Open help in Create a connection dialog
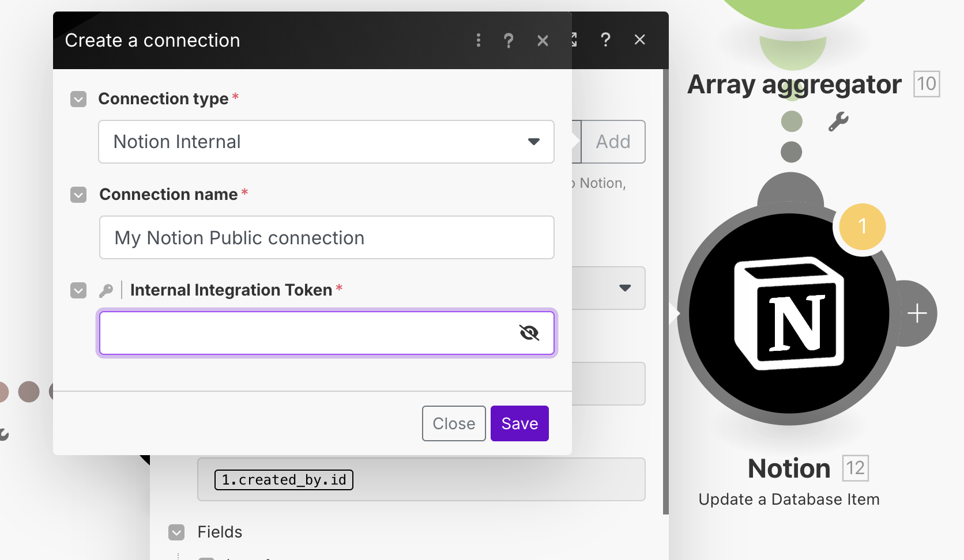Viewport: 964px width, 560px height. click(x=509, y=40)
